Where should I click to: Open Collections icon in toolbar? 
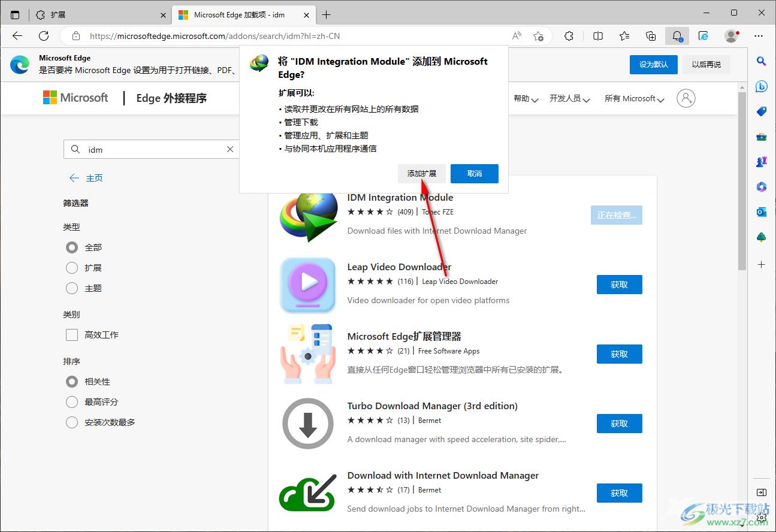pyautogui.click(x=651, y=36)
